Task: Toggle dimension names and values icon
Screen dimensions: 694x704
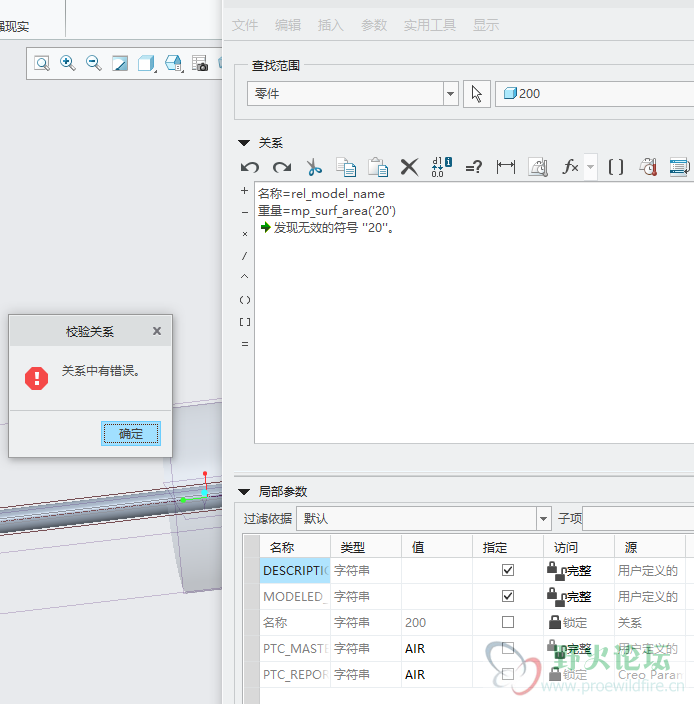Action: pos(442,167)
